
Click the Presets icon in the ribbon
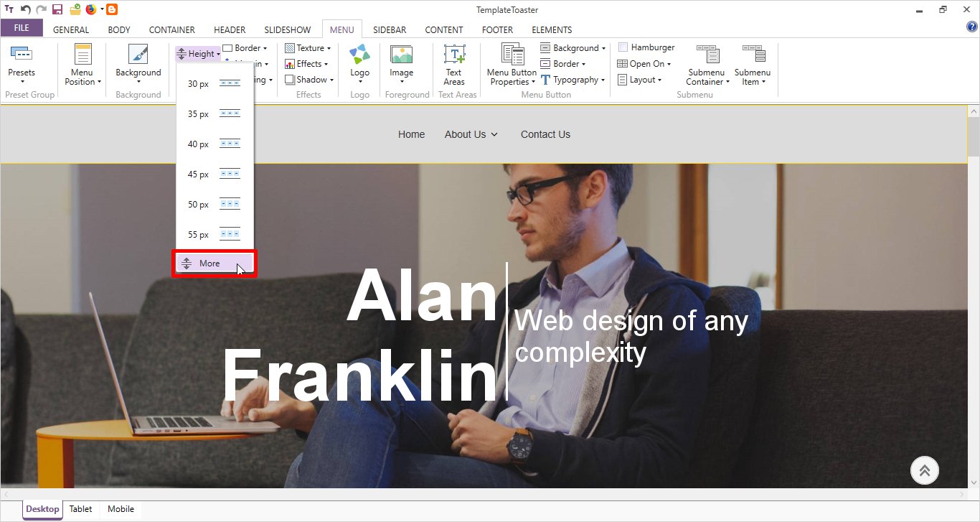point(22,55)
